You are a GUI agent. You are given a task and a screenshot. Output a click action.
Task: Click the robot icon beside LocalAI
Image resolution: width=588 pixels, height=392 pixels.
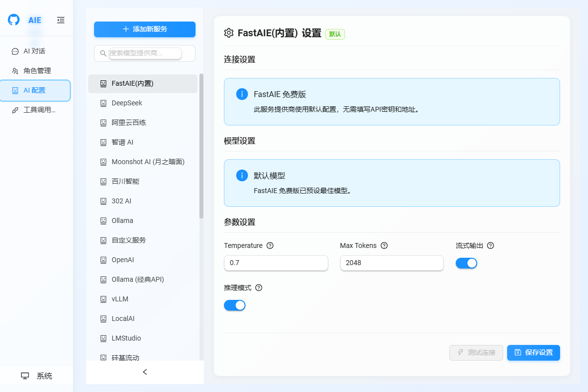103,318
